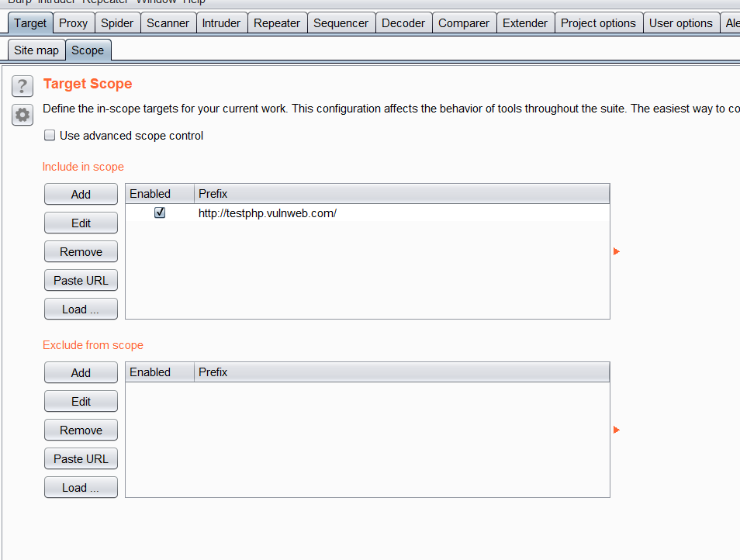Open the Target Scope help icon
The height and width of the screenshot is (560, 740).
tap(22, 86)
